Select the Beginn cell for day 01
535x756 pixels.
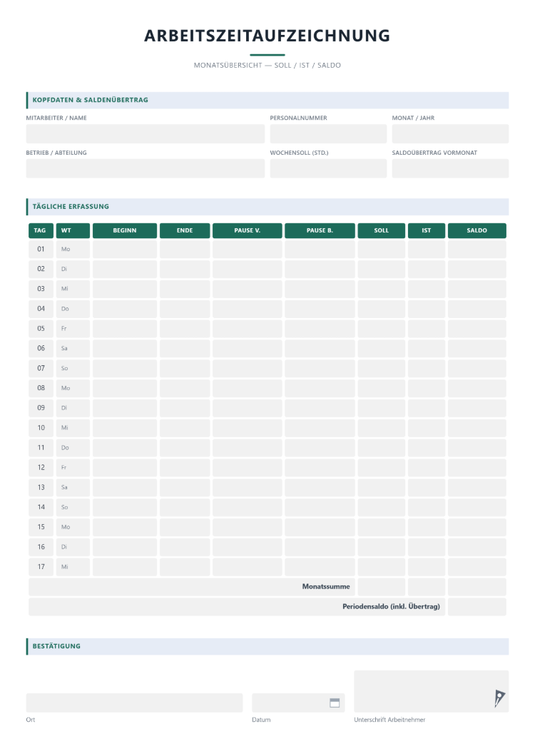[124, 250]
